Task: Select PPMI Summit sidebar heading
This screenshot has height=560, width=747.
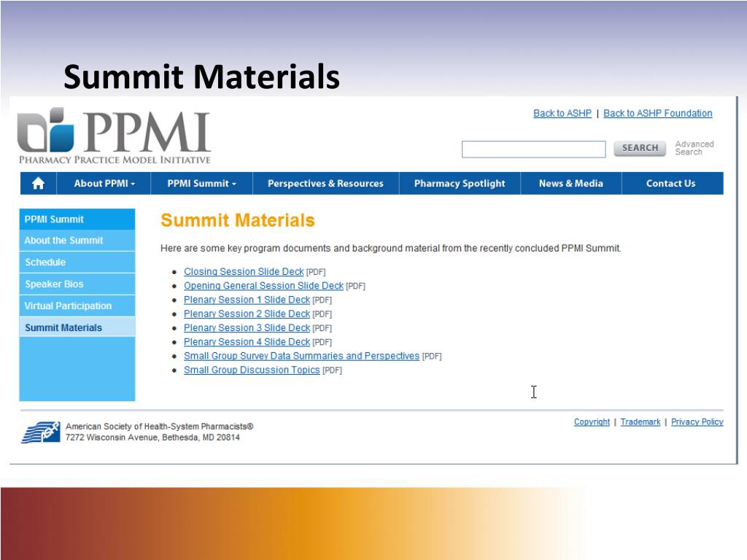Action: coord(77,219)
